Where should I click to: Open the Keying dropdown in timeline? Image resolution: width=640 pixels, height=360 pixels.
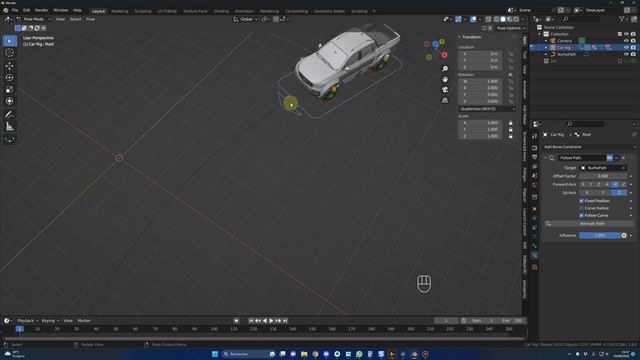click(x=50, y=321)
